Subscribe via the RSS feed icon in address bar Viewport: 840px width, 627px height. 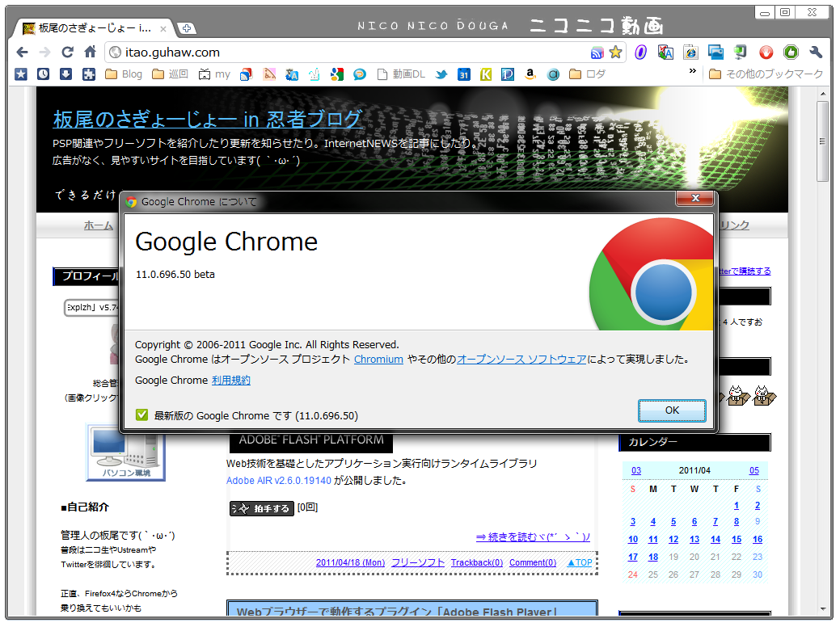[x=597, y=53]
